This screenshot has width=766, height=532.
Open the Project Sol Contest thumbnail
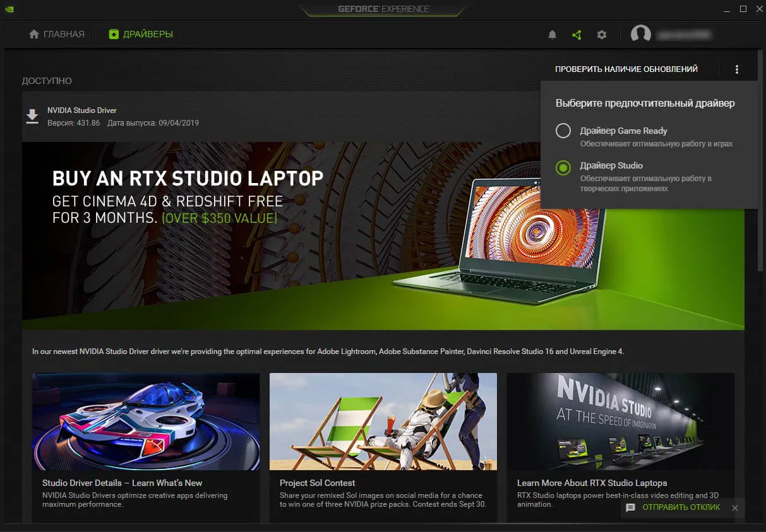(x=383, y=421)
